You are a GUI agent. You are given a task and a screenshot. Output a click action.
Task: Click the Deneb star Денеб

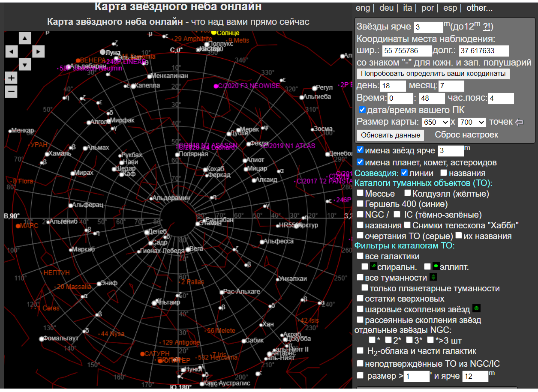click(146, 232)
